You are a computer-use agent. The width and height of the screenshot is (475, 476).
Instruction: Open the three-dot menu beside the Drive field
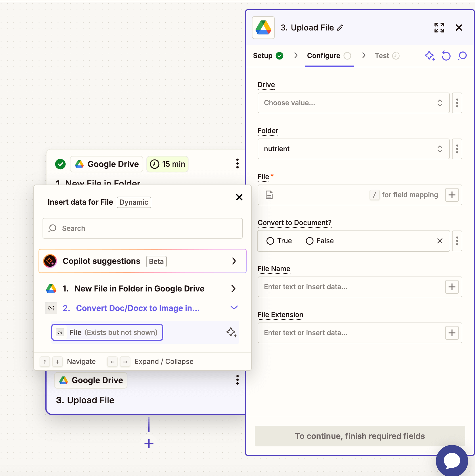tap(457, 103)
